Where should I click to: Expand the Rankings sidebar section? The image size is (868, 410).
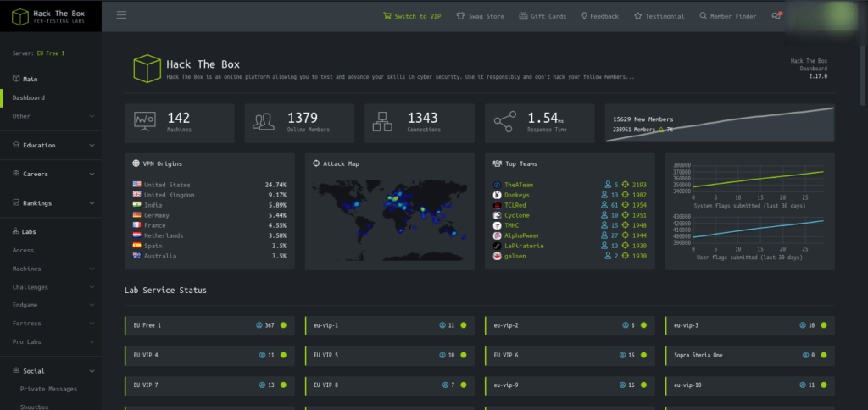pos(51,202)
